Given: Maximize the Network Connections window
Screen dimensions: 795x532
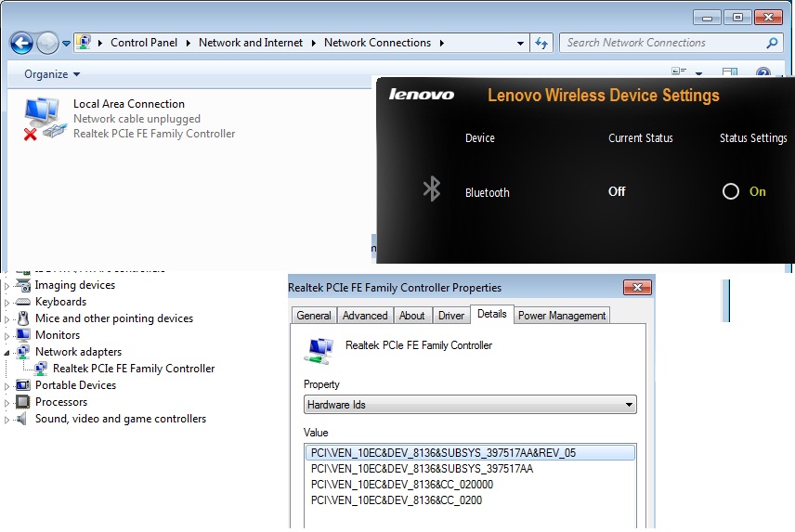Looking at the screenshot, I should pos(737,18).
